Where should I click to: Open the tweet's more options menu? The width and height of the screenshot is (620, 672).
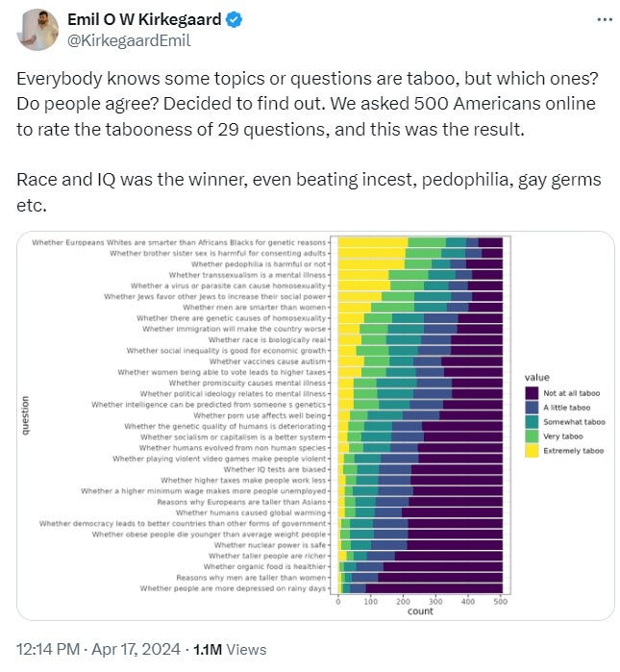(x=603, y=20)
